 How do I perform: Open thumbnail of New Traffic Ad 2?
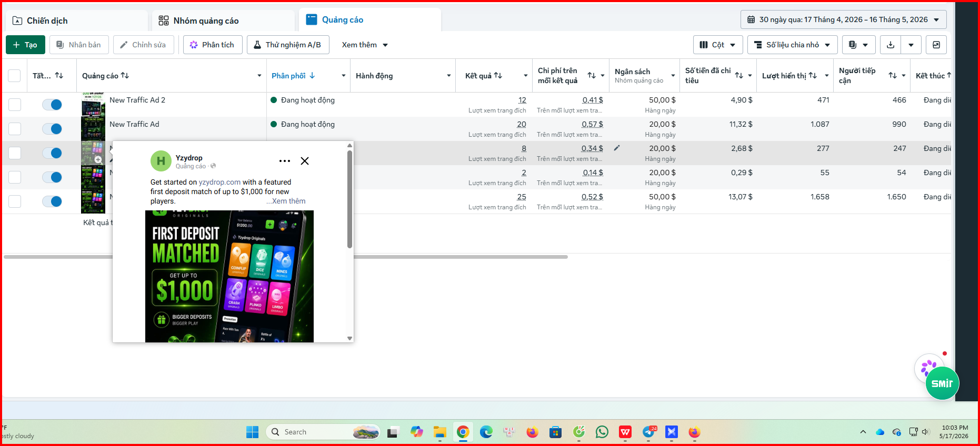click(x=93, y=105)
